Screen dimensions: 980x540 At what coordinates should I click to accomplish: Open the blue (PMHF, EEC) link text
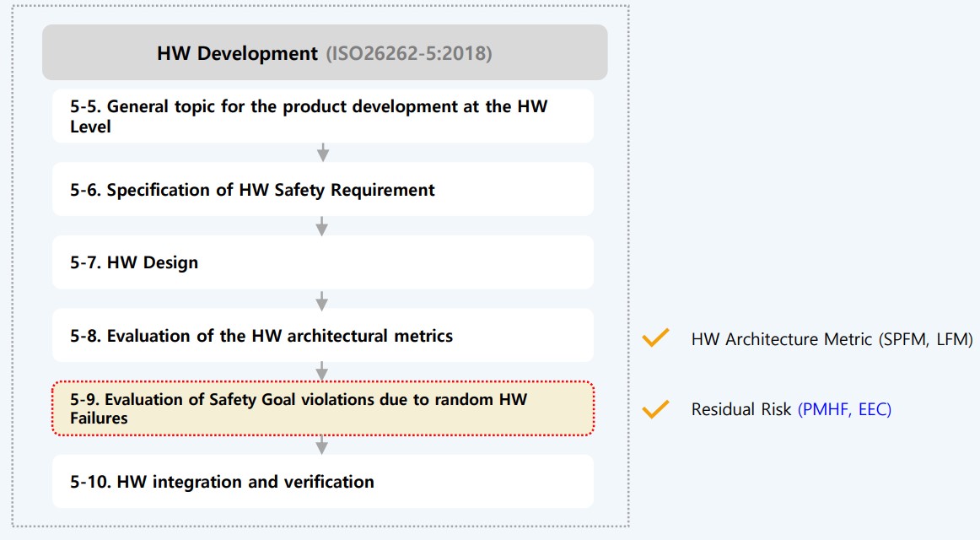(844, 409)
